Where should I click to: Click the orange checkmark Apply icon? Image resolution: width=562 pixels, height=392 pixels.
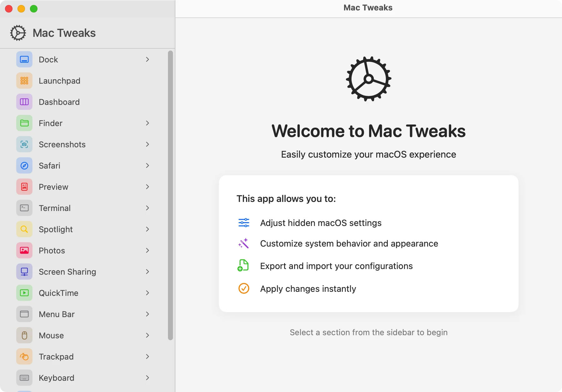[244, 288]
